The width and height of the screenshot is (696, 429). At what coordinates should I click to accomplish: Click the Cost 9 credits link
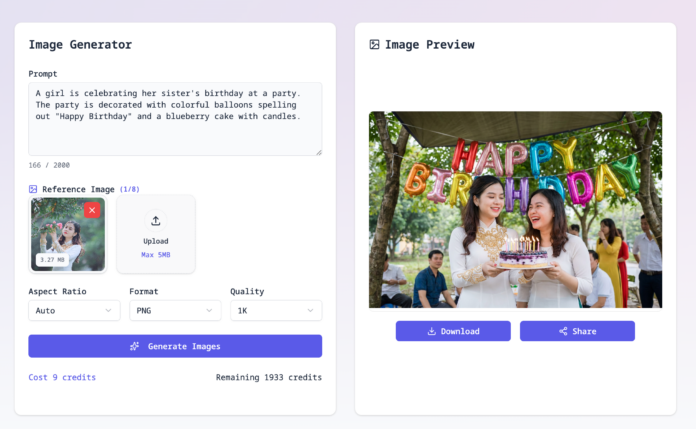[62, 377]
